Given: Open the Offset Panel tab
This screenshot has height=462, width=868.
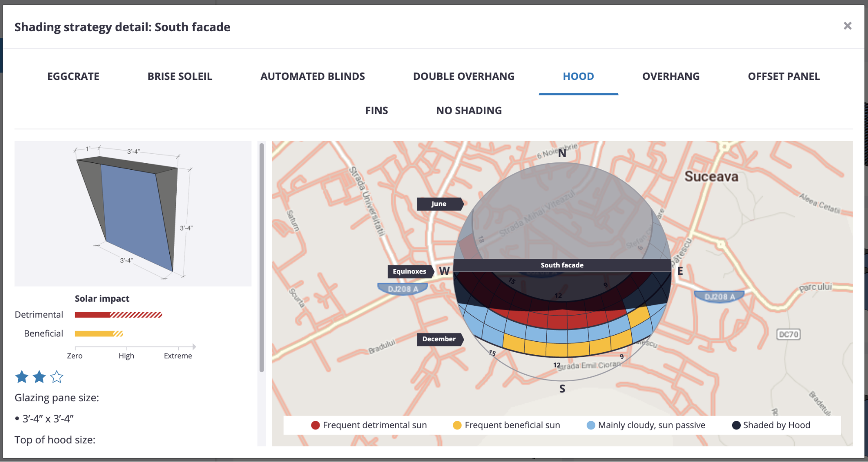Looking at the screenshot, I should tap(784, 76).
